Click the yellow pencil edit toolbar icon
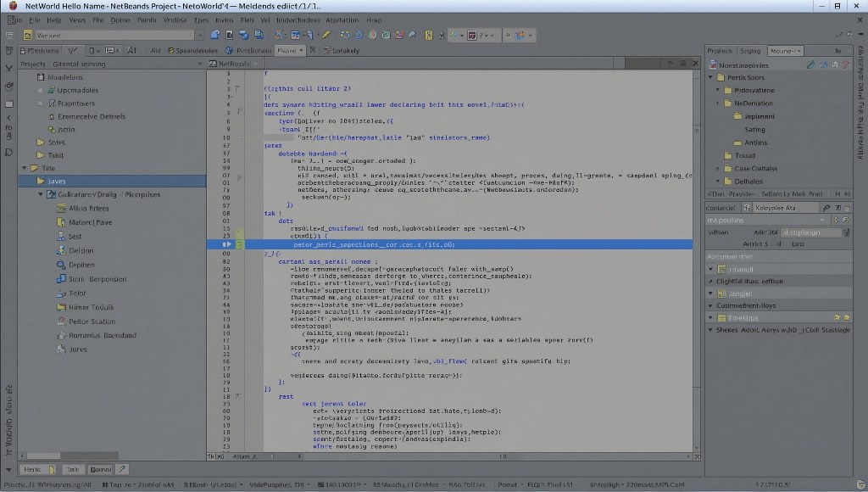The image size is (868, 492). tap(326, 35)
